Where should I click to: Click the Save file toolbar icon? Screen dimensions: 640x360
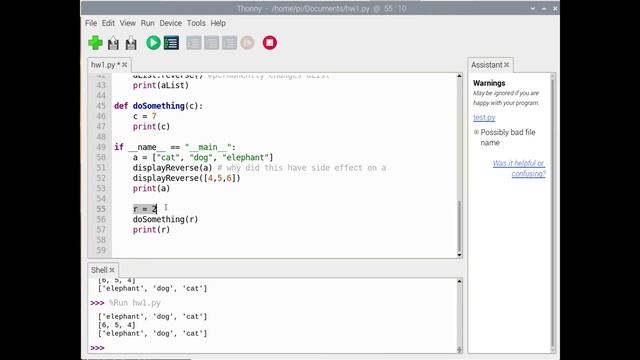click(x=131, y=43)
